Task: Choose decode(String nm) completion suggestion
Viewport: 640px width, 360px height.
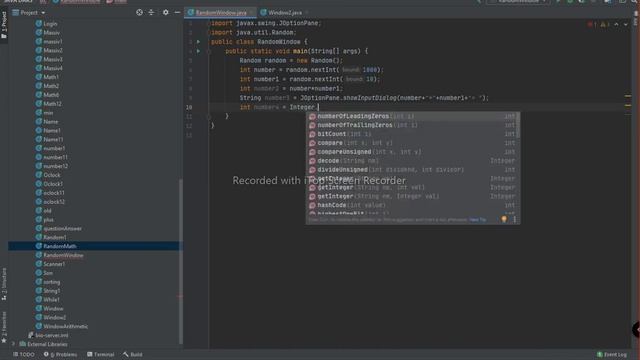Action: pos(411,161)
